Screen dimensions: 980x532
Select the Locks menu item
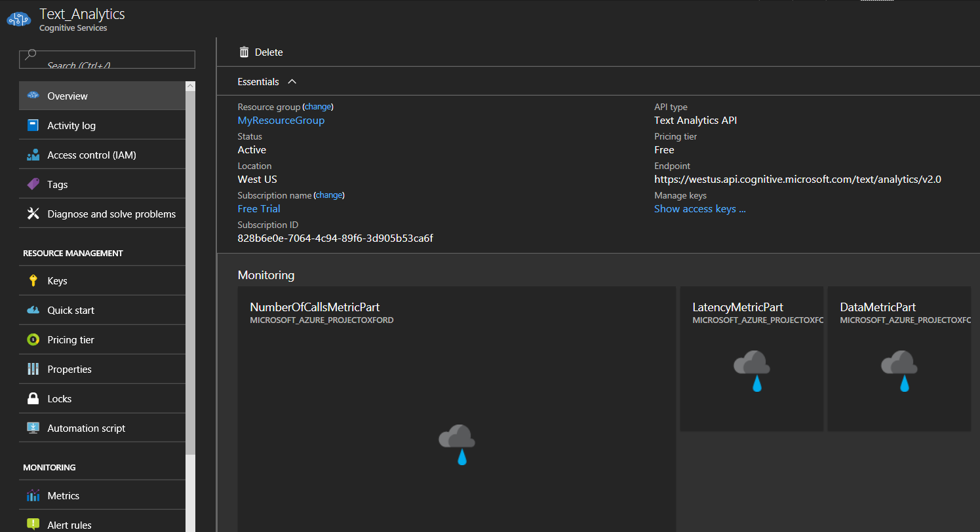click(102, 398)
